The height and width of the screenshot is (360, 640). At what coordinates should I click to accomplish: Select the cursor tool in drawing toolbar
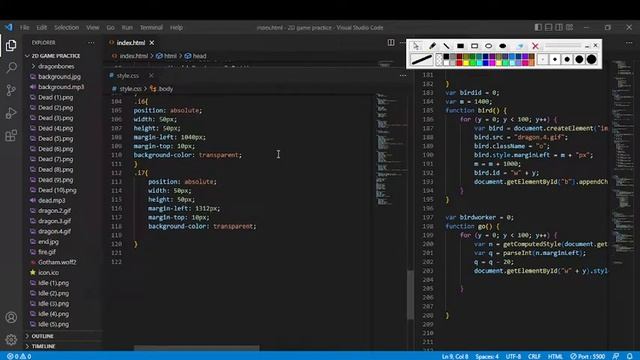[416, 46]
